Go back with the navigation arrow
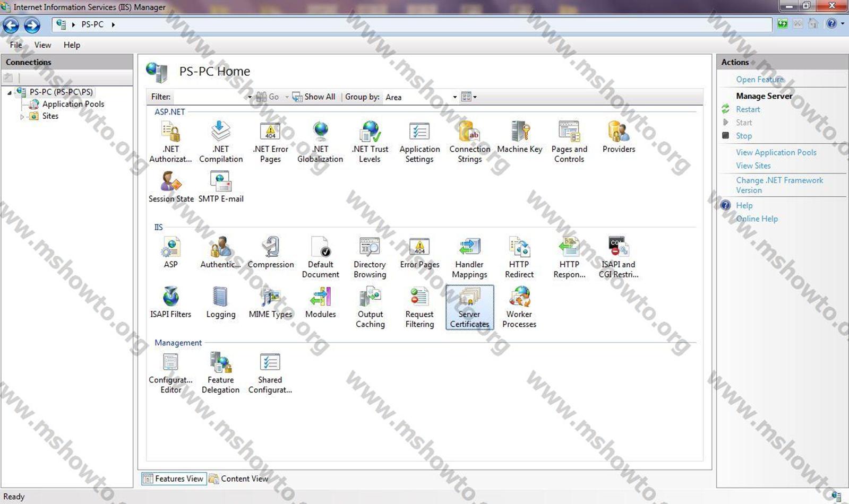Image resolution: width=849 pixels, height=504 pixels. [11, 24]
